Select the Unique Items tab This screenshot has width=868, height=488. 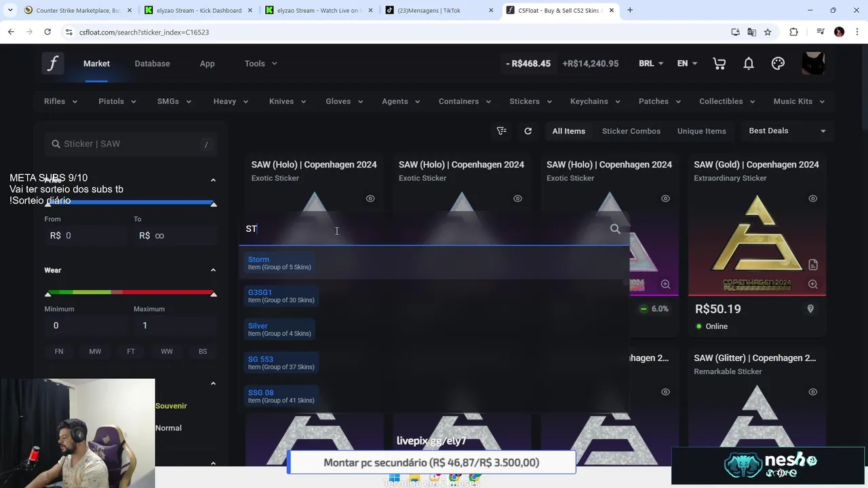[701, 131]
